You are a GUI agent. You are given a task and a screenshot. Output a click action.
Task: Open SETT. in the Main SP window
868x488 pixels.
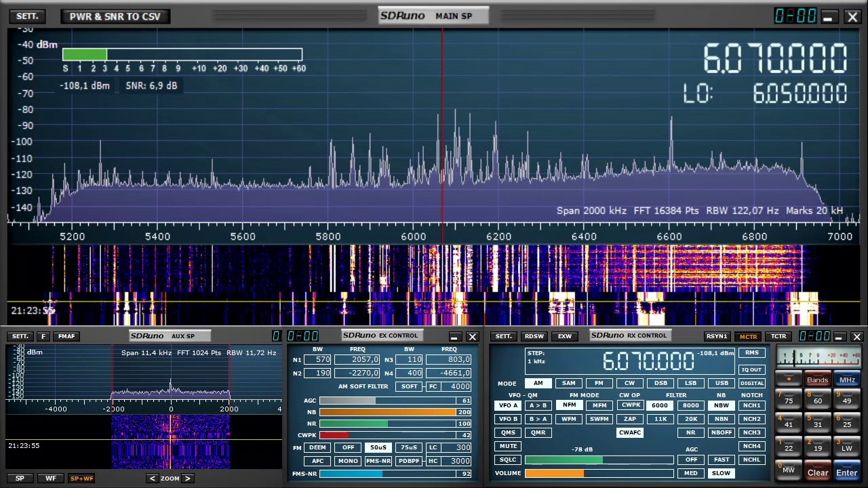pyautogui.click(x=27, y=16)
